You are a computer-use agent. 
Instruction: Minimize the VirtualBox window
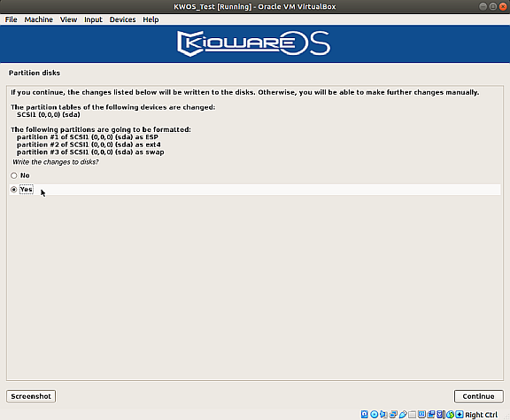pyautogui.click(x=483, y=6)
